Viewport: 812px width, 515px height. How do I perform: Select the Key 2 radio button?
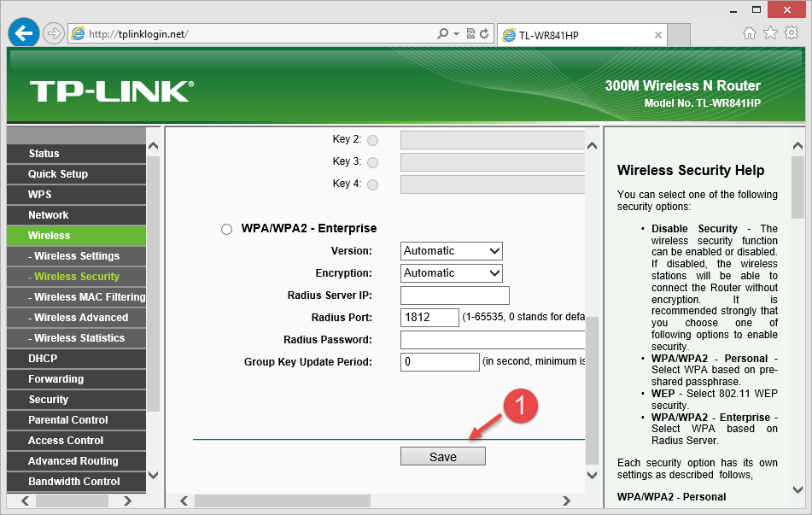(x=373, y=140)
